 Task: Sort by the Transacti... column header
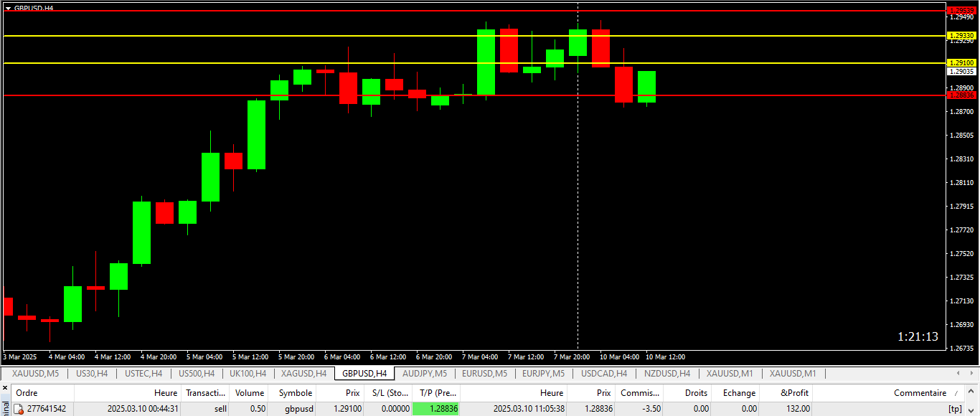click(x=204, y=393)
